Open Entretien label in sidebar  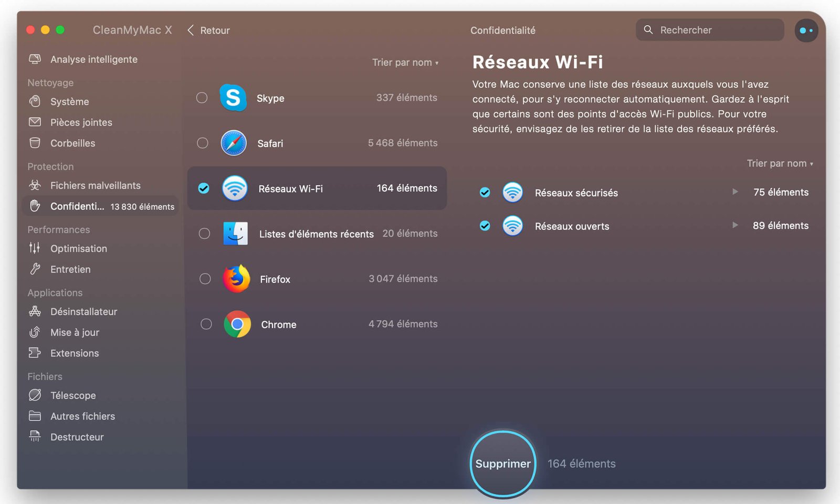pos(70,269)
